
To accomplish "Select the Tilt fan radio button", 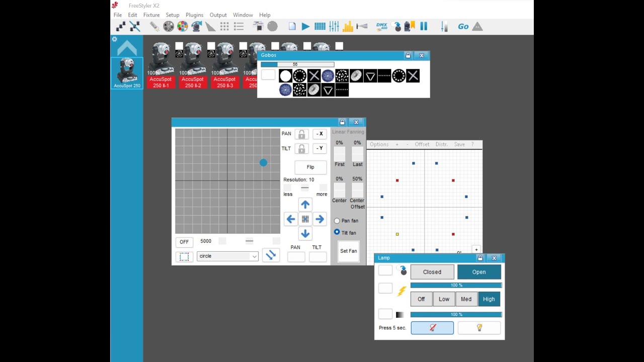I will click(337, 232).
